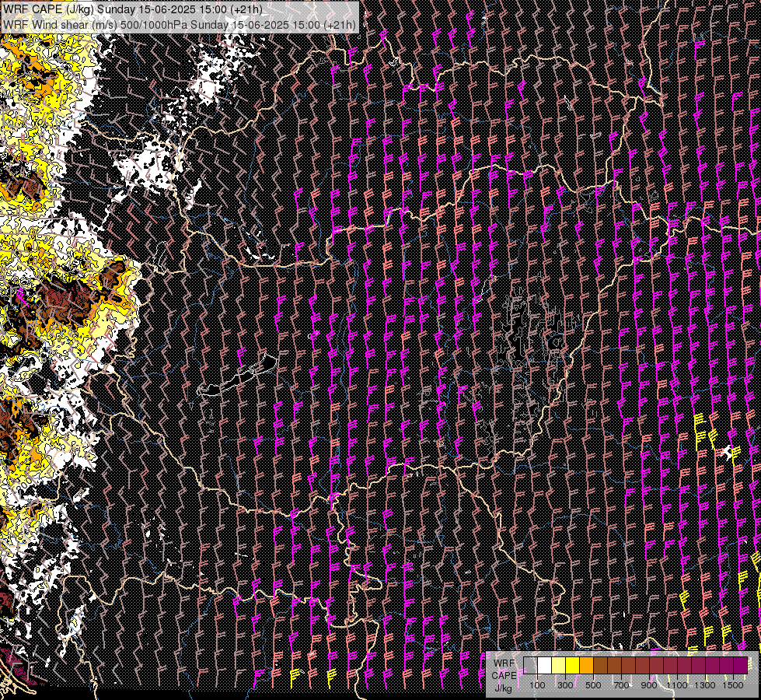Viewport: 761px width, 700px height.
Task: Click the legend value 300
Action: 565,685
